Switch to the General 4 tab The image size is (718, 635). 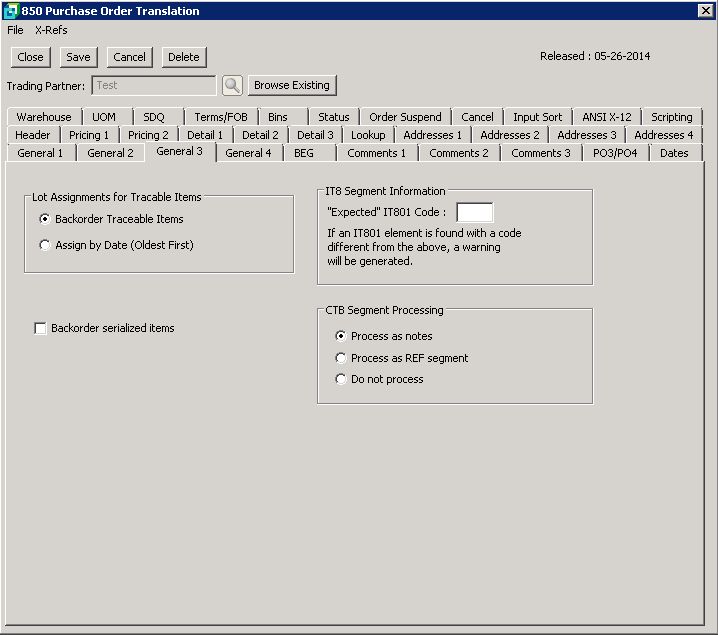point(248,153)
